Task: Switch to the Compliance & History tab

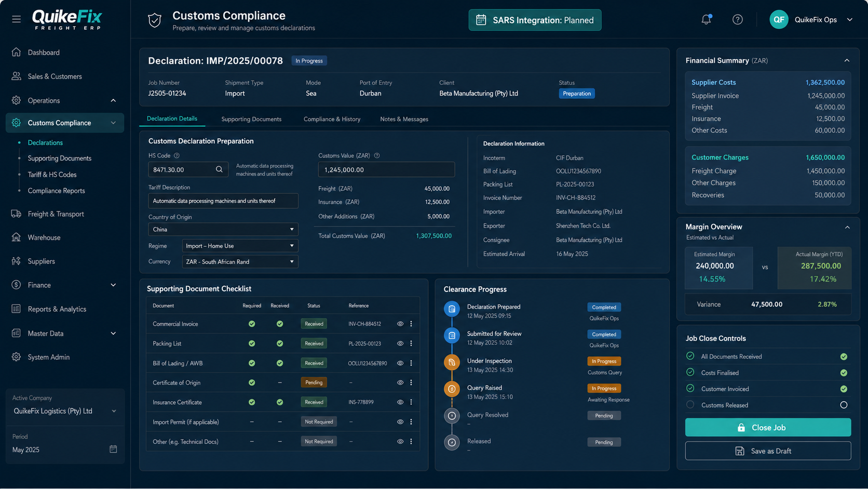Action: pyautogui.click(x=332, y=119)
